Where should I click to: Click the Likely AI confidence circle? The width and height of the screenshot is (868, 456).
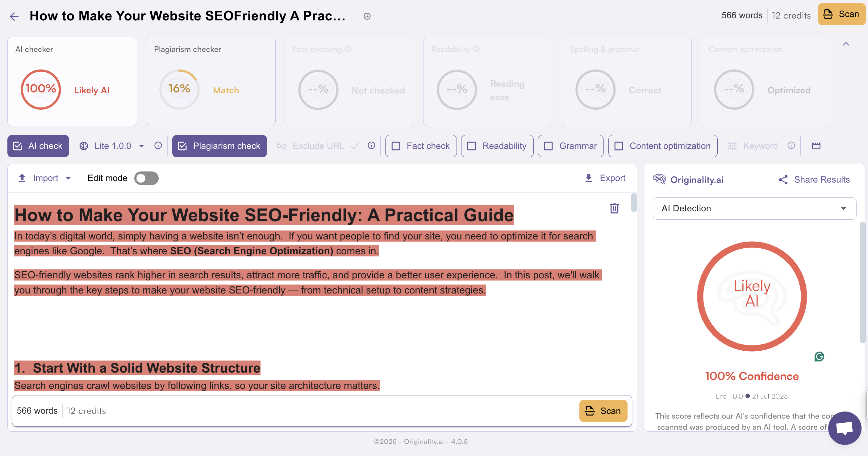[752, 296]
